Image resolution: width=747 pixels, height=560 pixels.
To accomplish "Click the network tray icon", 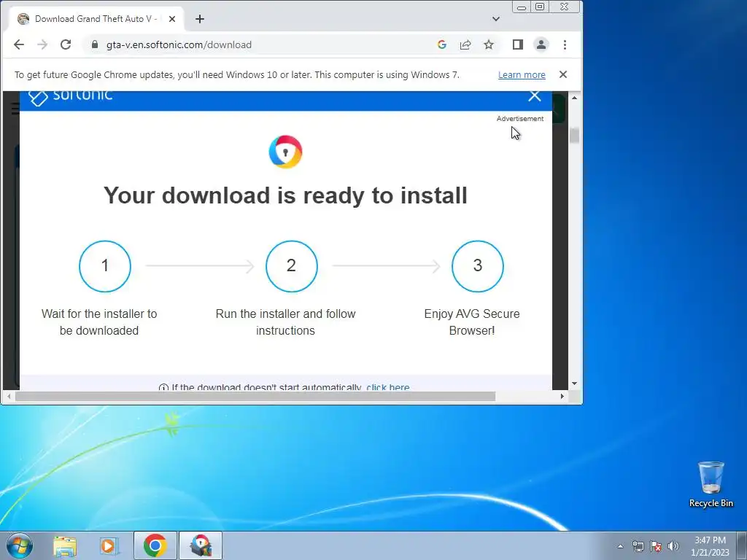I will pos(638,546).
